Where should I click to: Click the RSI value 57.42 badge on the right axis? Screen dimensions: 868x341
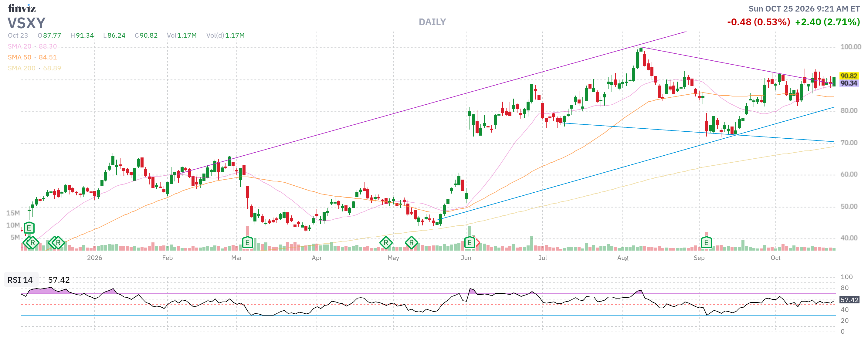(849, 299)
